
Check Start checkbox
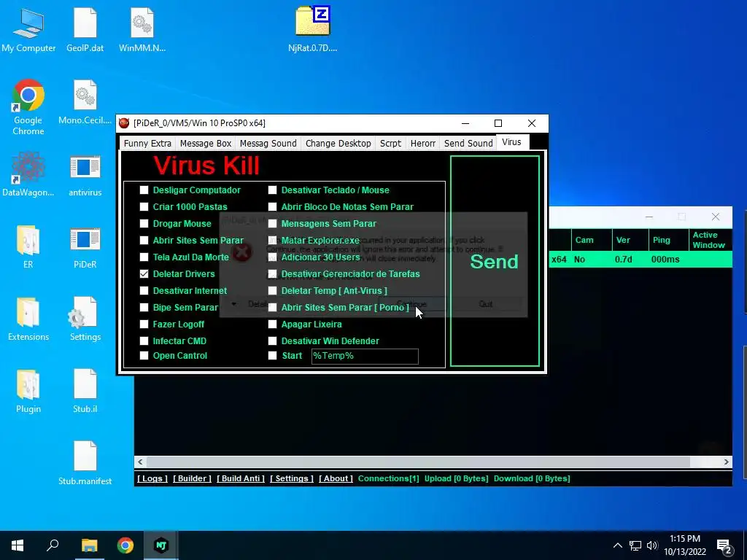[x=273, y=355]
